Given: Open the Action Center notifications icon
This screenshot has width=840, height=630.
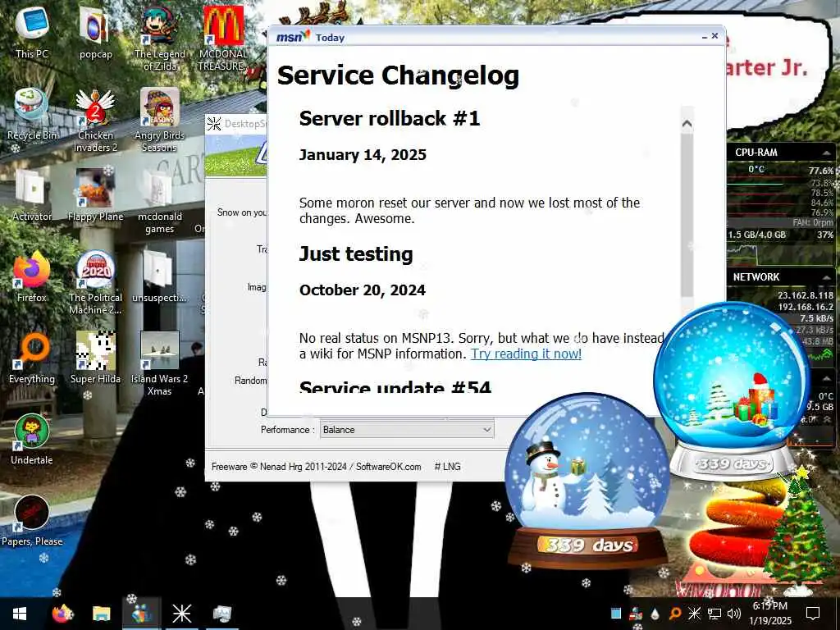Looking at the screenshot, I should pos(813,614).
